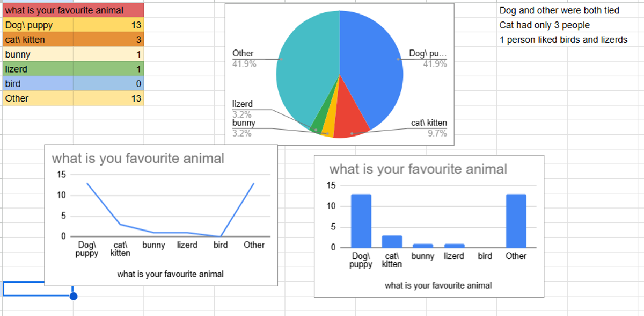Screen dimensions: 644x316
Task: Select the "Other" label cell in the table
Action: click(x=38, y=98)
